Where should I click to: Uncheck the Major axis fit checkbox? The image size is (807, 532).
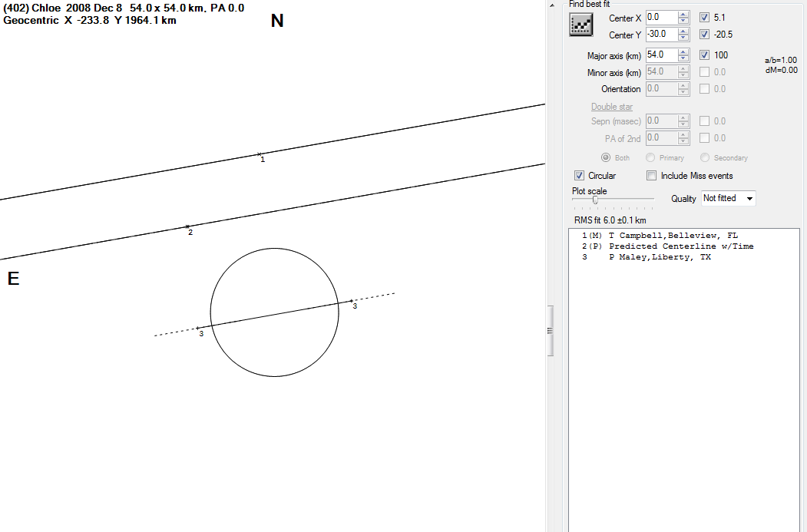tap(705, 55)
